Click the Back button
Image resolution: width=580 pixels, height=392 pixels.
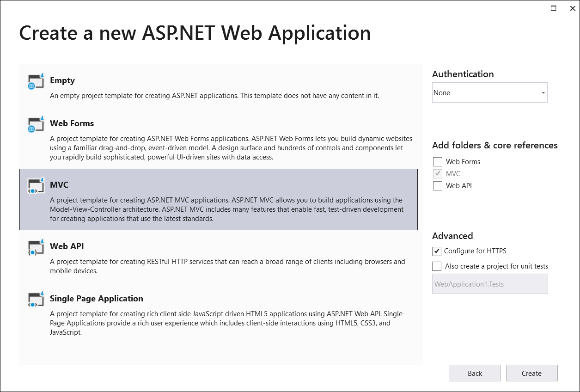click(x=474, y=373)
